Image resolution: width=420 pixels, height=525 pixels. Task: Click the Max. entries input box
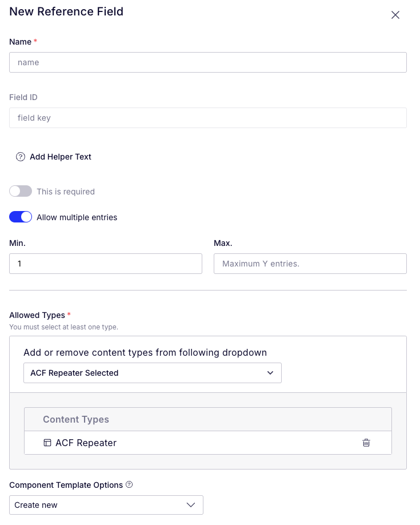pos(310,264)
